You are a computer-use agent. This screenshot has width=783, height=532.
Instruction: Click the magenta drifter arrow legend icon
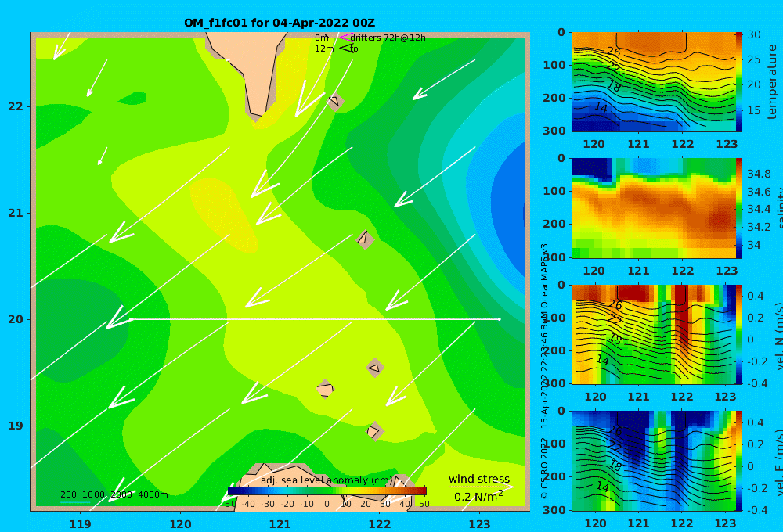point(345,37)
